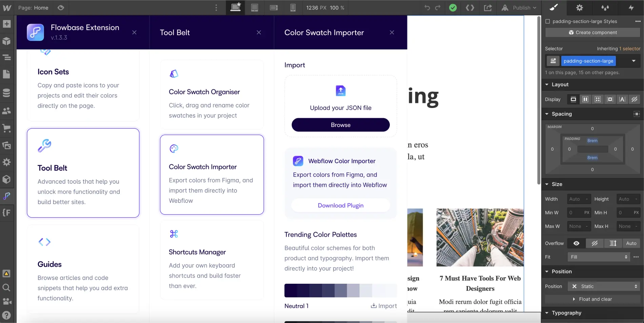
Task: Open the Navigator panel
Action: (6, 58)
